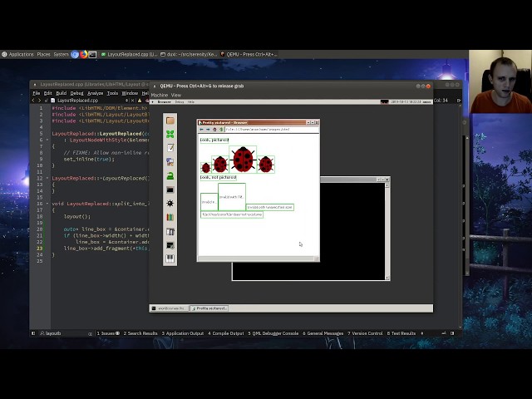Launch the green clover app in launcher

click(170, 134)
